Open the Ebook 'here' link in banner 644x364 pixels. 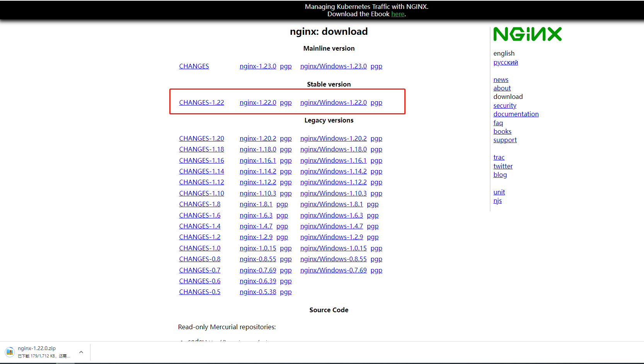[x=398, y=14]
